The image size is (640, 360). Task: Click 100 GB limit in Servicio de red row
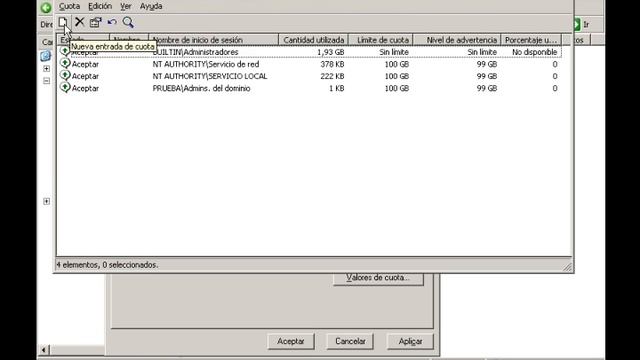[x=397, y=64]
